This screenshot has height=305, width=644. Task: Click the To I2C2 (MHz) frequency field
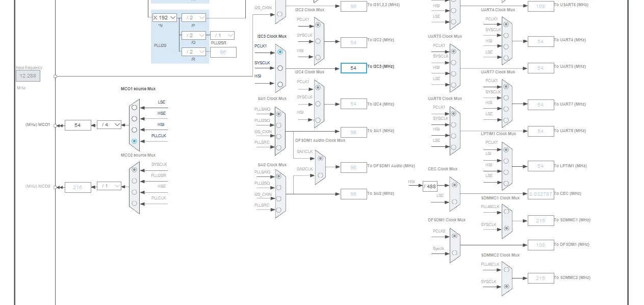354,42
